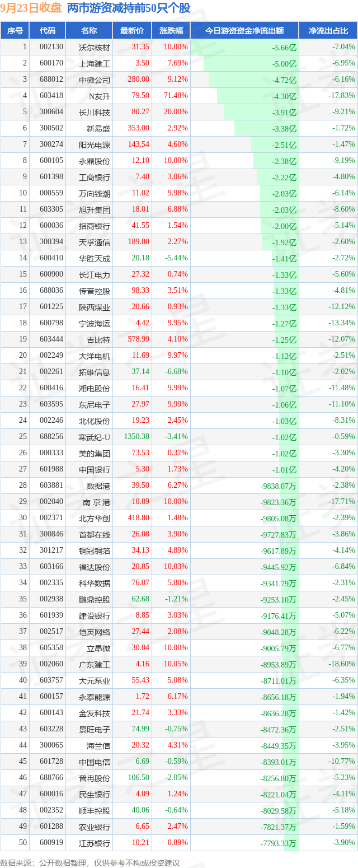
Task: Select stock code 300274
Action: [52, 144]
